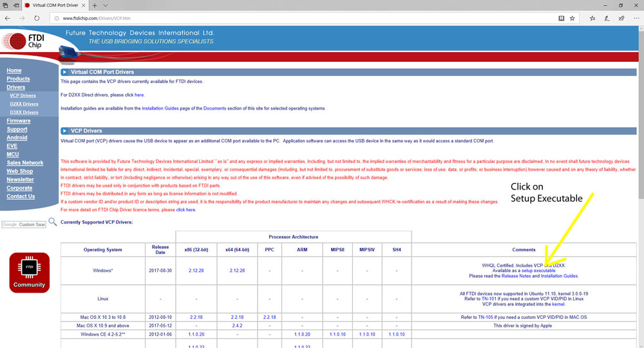The height and width of the screenshot is (348, 644).
Task: Open the browser Settings and more menu
Action: (636, 18)
